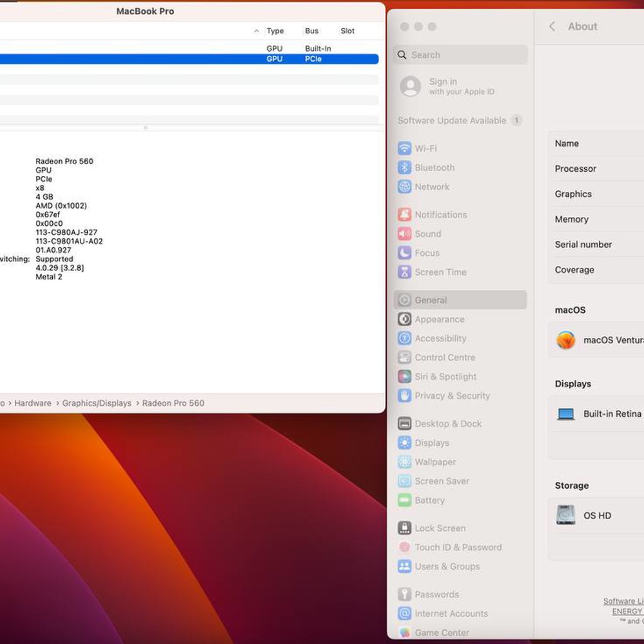Viewport: 644px width, 644px height.
Task: Sort by the Bus column header
Action: pos(312,31)
